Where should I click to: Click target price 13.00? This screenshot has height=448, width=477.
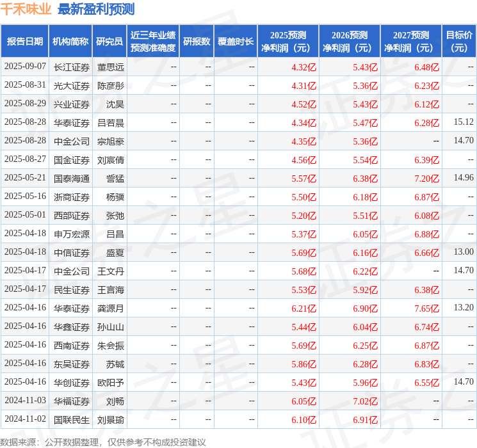tap(464, 252)
